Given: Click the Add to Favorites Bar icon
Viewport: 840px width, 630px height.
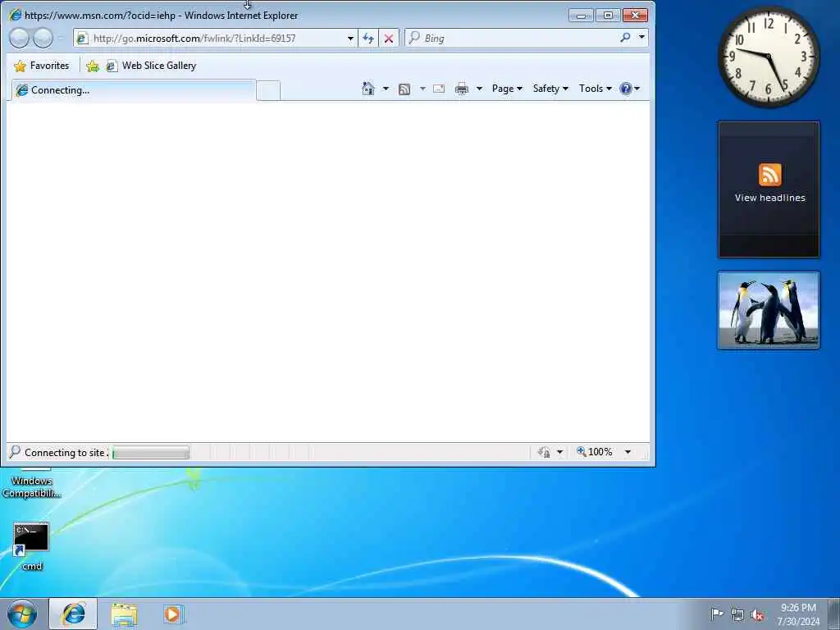Looking at the screenshot, I should click(93, 66).
